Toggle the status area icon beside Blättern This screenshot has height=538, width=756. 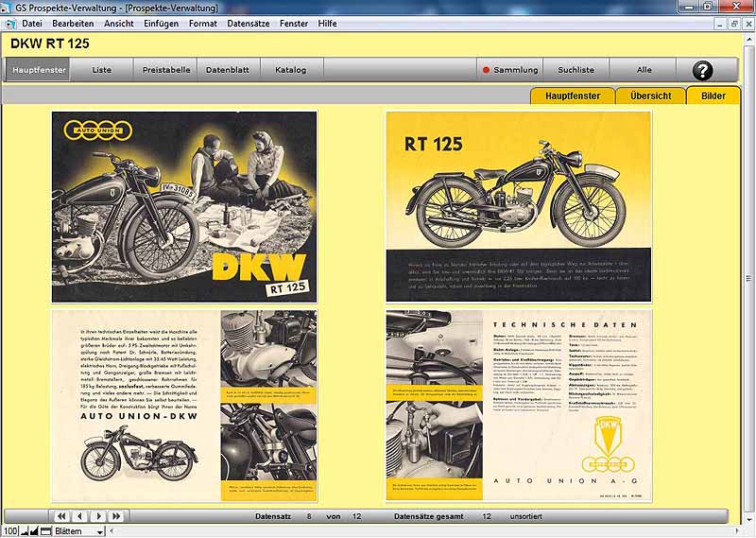pos(45,531)
